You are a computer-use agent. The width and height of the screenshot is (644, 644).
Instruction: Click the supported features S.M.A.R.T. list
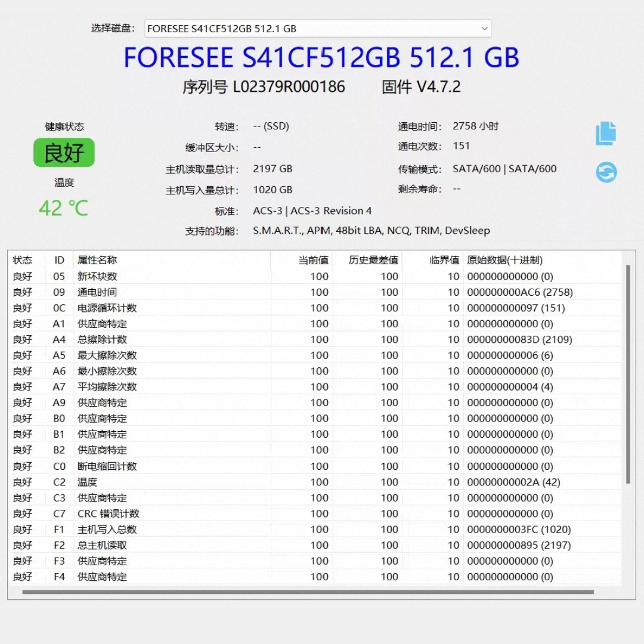pos(371,230)
